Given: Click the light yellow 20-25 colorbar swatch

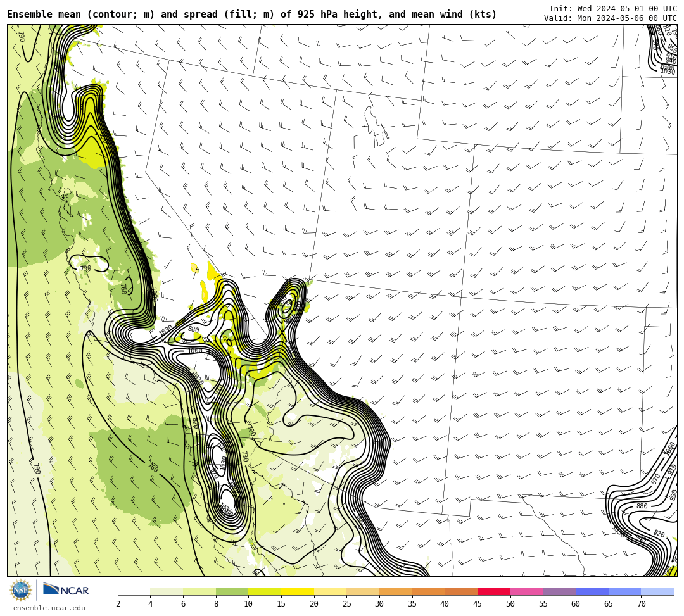Looking at the screenshot, I should point(330,591).
